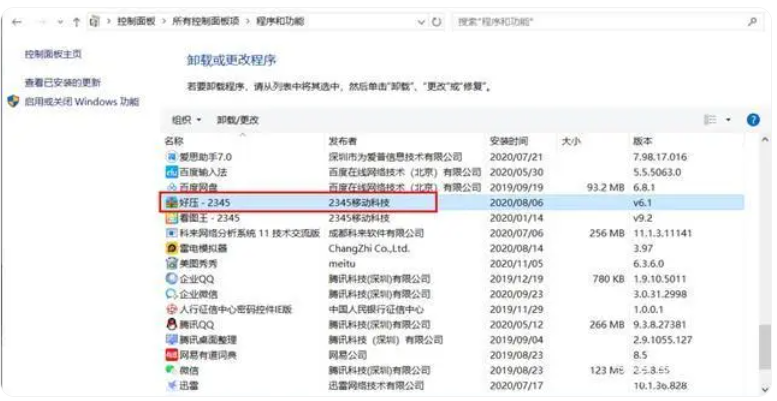Viewport: 777px width, 401px height.
Task: Sort by the 名称 column header
Action: point(174,142)
